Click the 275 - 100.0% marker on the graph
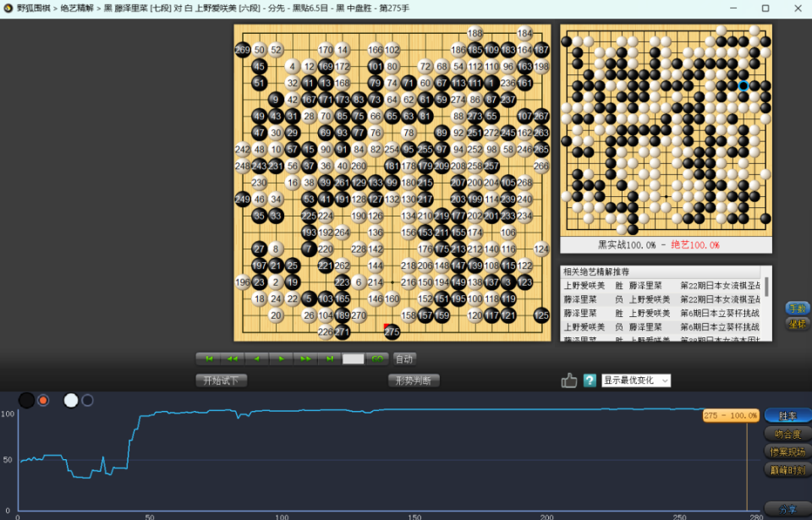 (x=731, y=415)
